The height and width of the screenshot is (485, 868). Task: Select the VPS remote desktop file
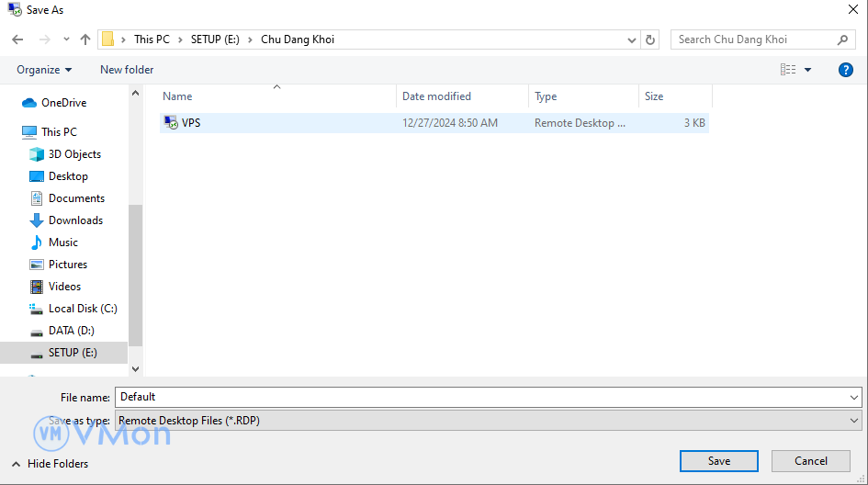tap(191, 123)
